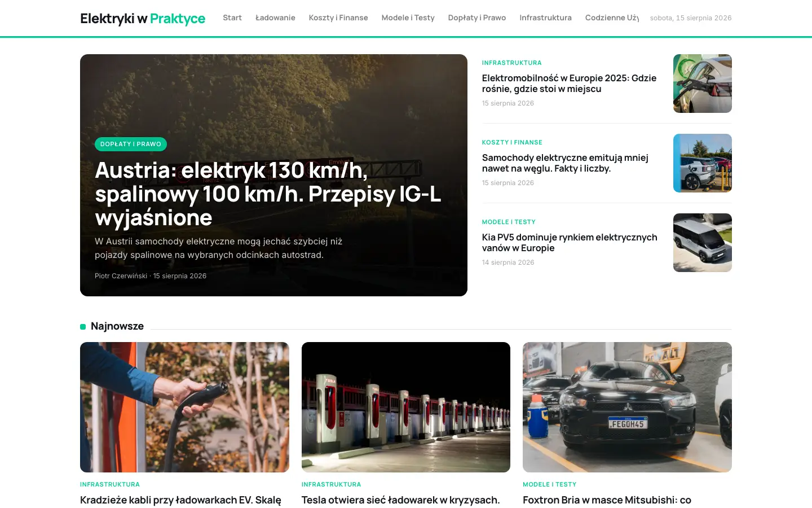Click MODELE I TESTY label above Foxtron article
This screenshot has height=508, width=812.
[549, 484]
